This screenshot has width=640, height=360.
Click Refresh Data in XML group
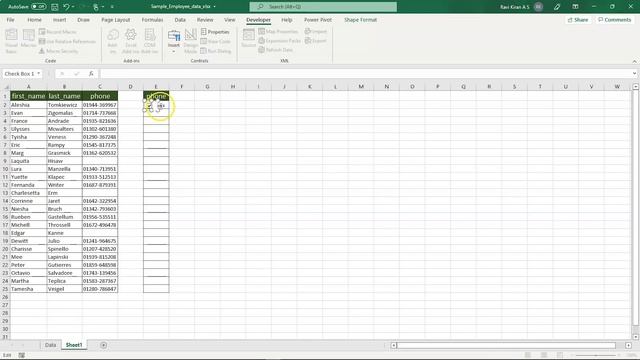click(276, 50)
